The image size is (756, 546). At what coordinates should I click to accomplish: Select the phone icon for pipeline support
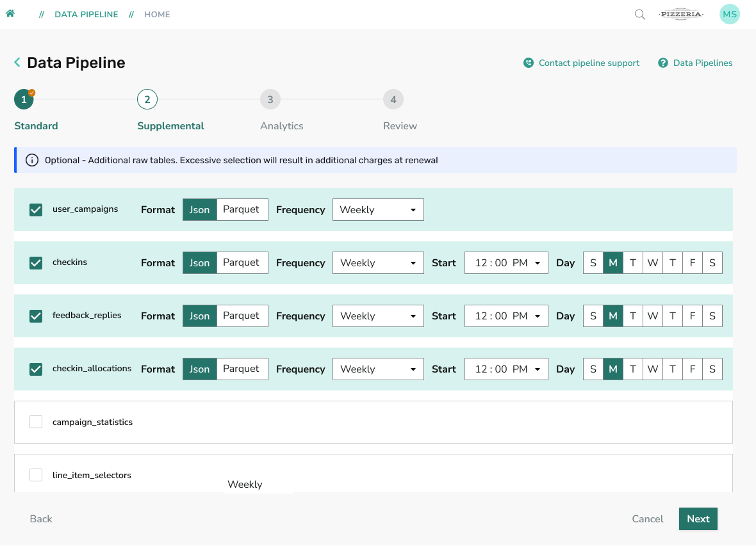tap(529, 63)
